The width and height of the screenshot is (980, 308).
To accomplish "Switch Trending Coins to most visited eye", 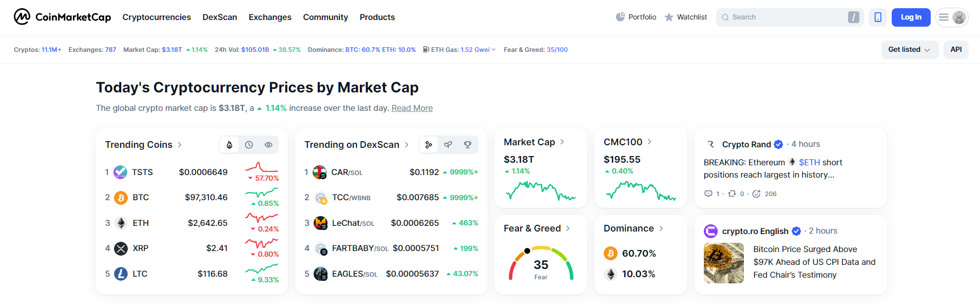I will click(268, 145).
